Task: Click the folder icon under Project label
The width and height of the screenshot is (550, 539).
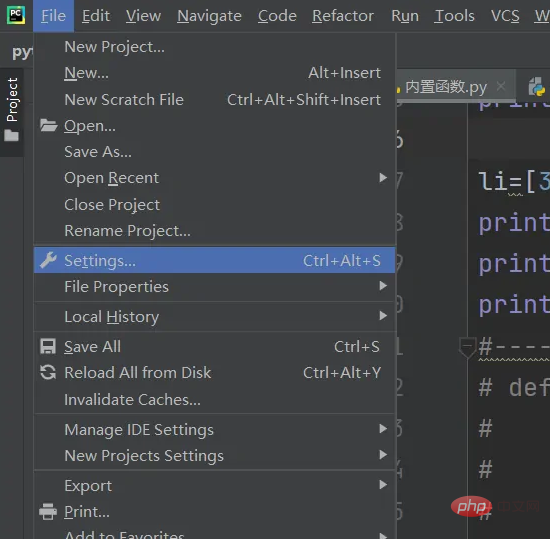Action: pos(11,135)
